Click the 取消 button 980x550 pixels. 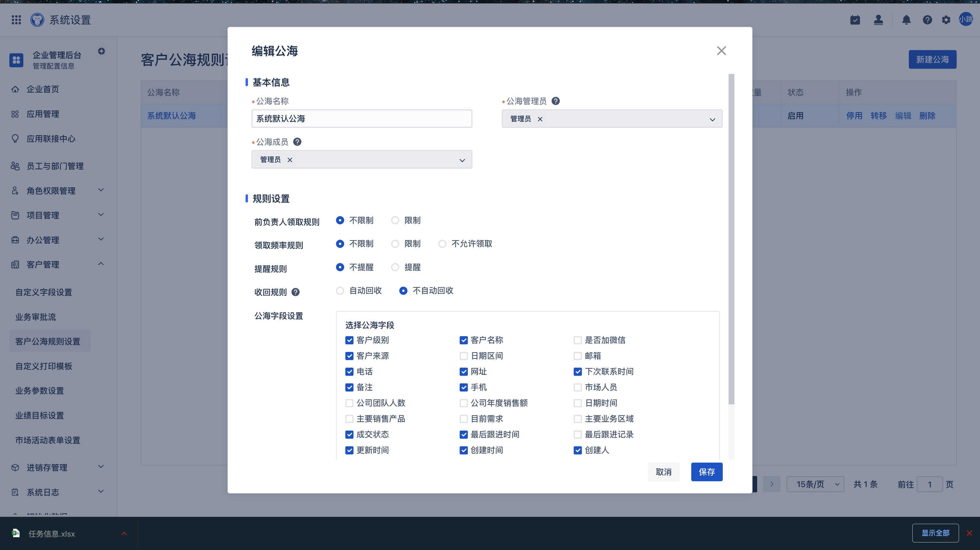pos(664,472)
